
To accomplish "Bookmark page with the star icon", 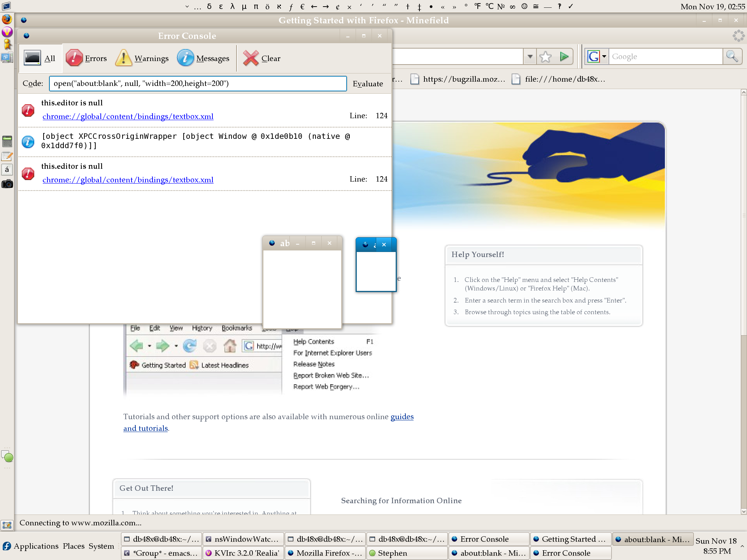I will 545,57.
